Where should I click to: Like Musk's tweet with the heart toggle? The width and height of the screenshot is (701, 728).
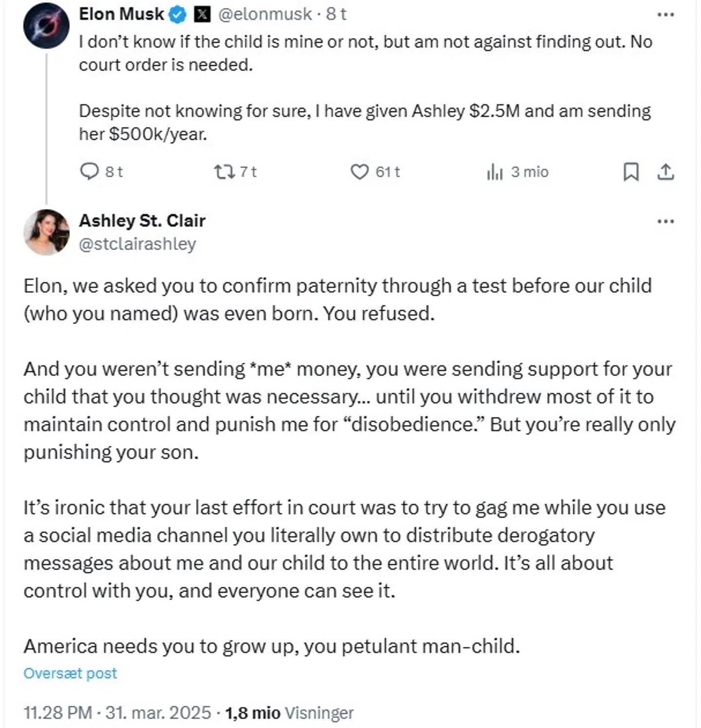[360, 172]
